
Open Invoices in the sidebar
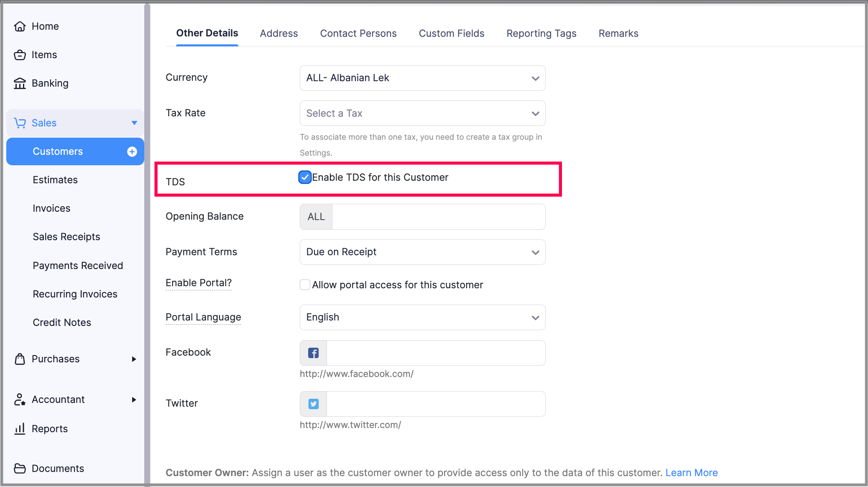(x=51, y=208)
